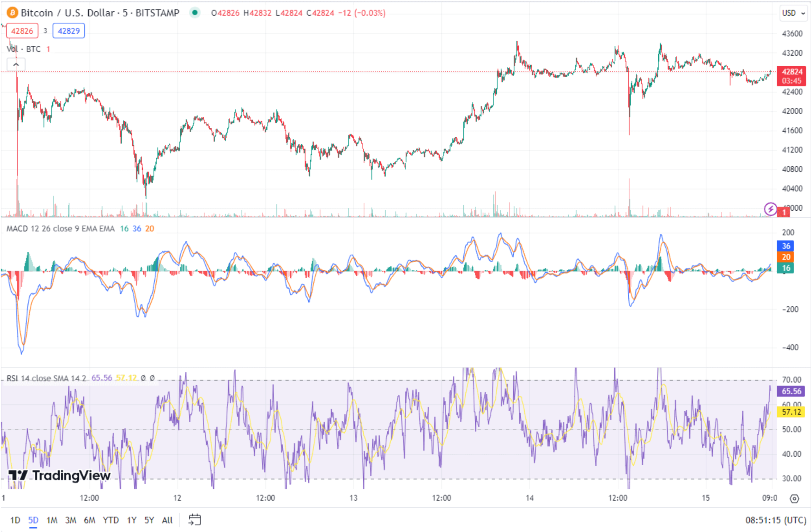
Task: Open the USD currency dropdown
Action: tap(793, 13)
